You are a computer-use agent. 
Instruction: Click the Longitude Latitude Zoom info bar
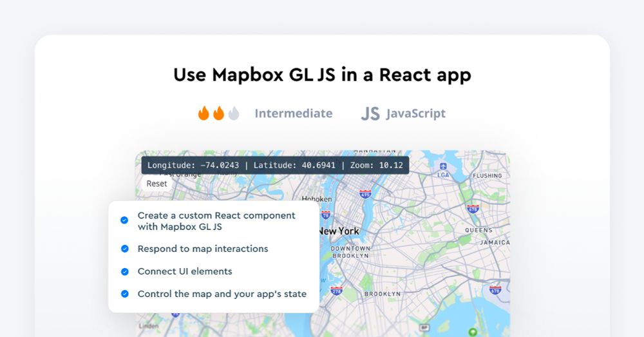point(275,165)
